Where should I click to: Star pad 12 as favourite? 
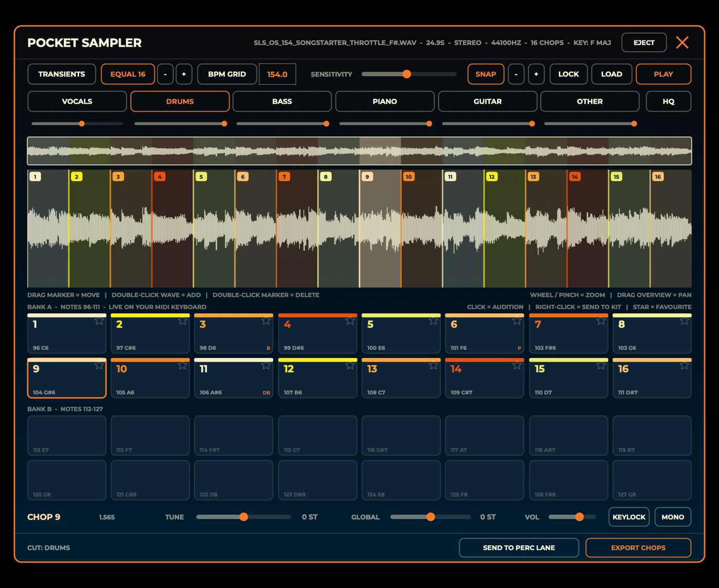(x=350, y=366)
